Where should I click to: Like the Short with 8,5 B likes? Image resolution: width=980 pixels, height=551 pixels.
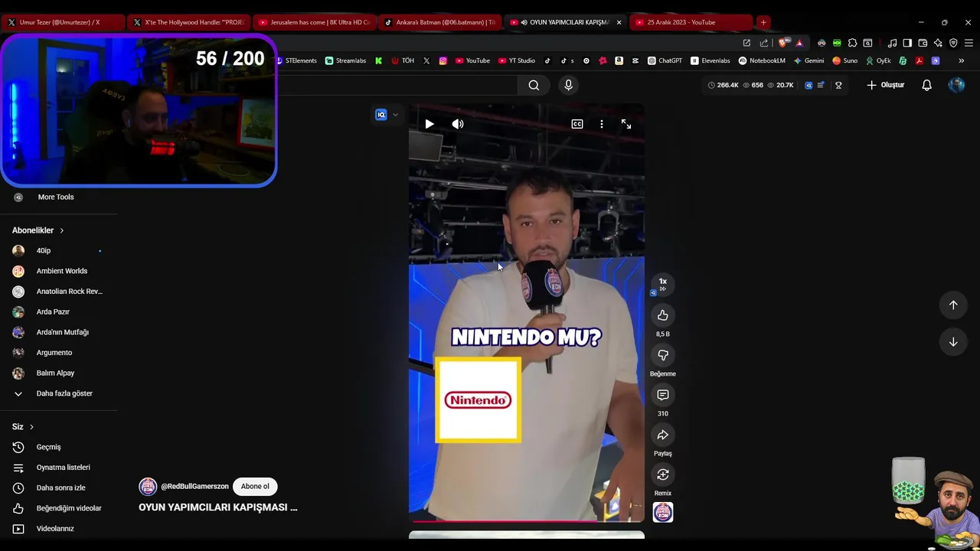coord(663,315)
